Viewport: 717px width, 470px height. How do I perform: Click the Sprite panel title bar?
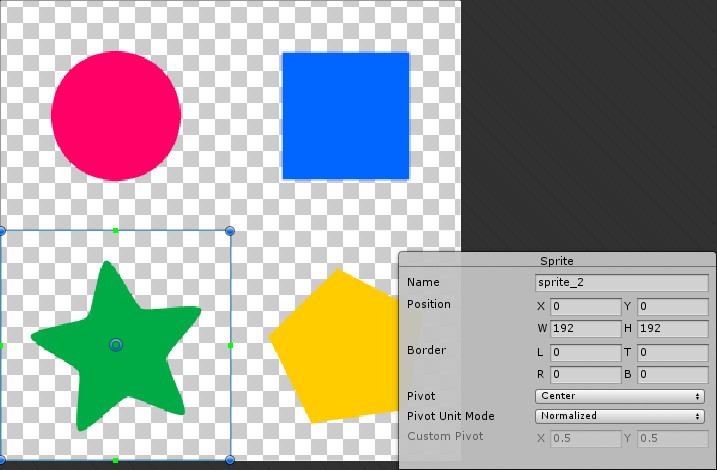click(x=557, y=261)
